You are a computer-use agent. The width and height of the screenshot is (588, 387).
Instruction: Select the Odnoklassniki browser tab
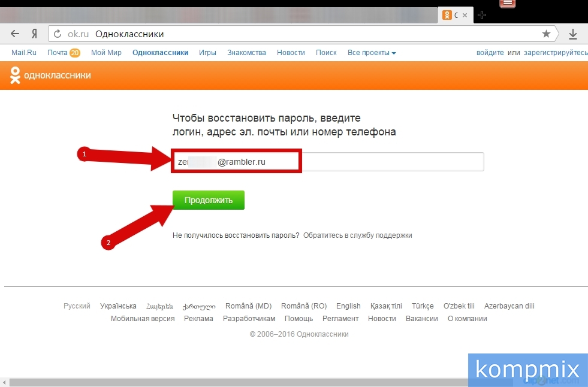click(x=456, y=15)
